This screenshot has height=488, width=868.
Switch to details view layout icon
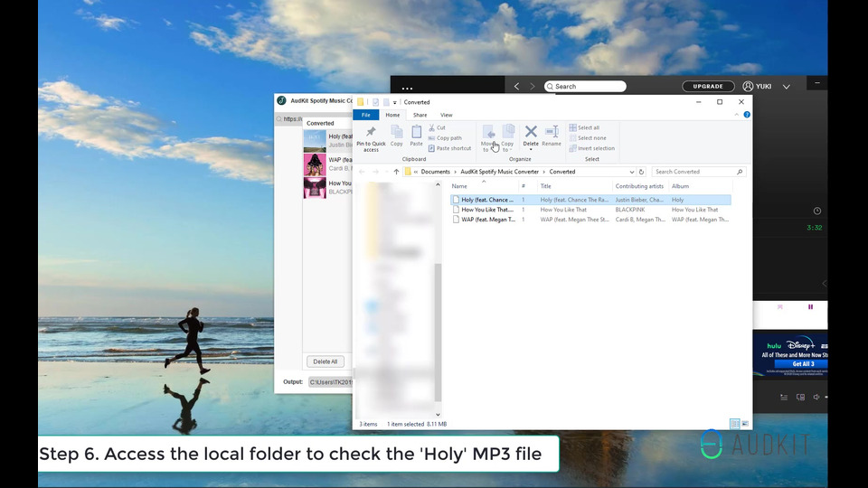pos(734,424)
